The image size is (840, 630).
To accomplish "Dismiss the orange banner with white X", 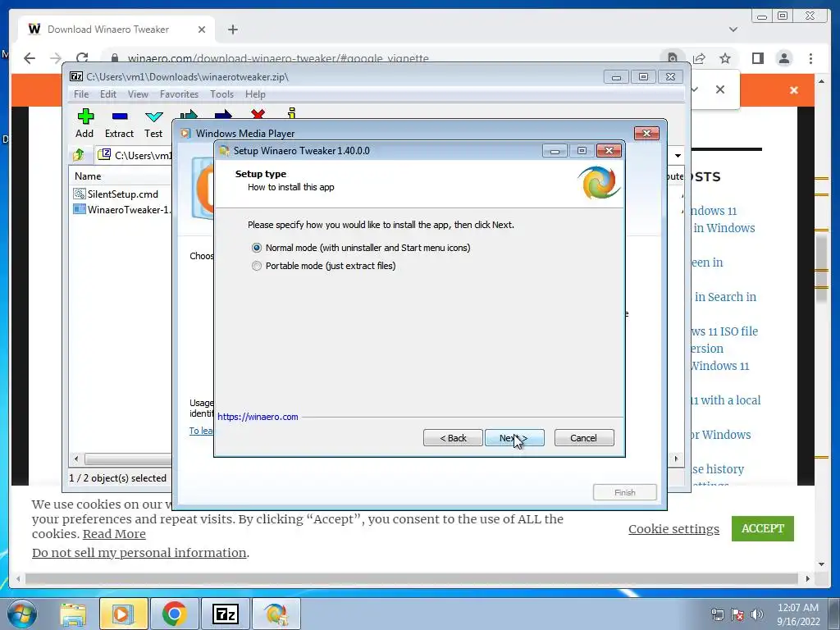I will 794,90.
